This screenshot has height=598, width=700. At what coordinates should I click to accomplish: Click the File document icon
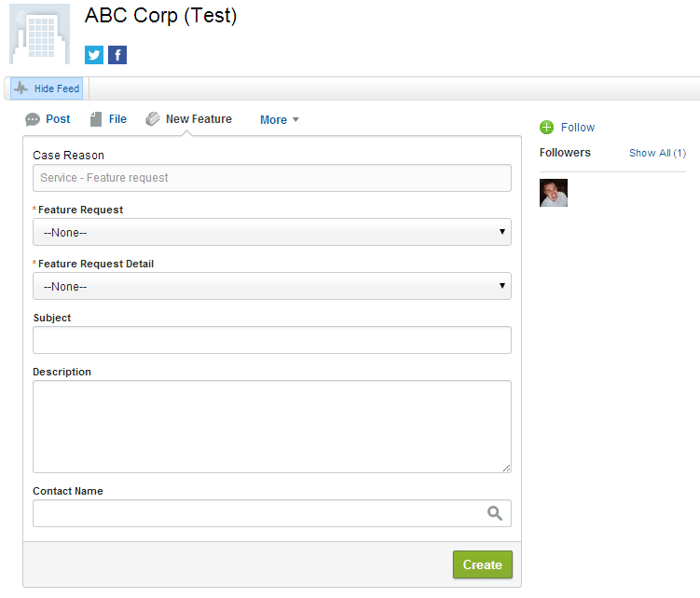click(96, 119)
